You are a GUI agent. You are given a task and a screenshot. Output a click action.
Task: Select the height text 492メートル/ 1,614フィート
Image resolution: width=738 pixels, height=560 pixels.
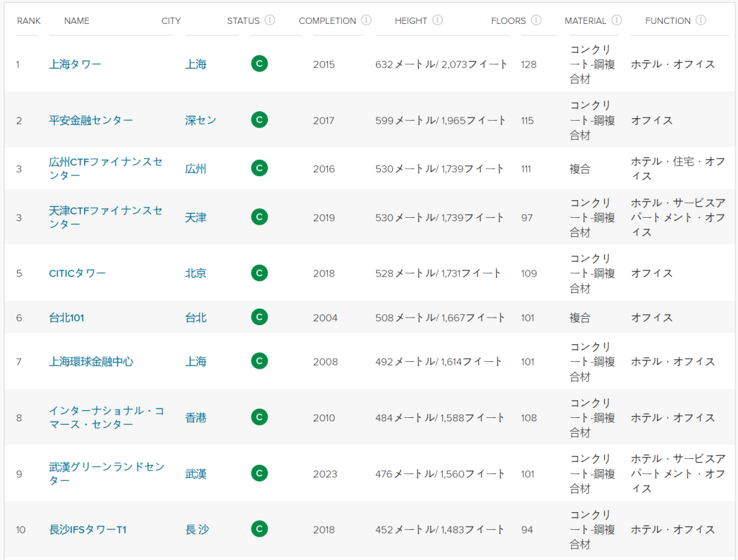[439, 361]
